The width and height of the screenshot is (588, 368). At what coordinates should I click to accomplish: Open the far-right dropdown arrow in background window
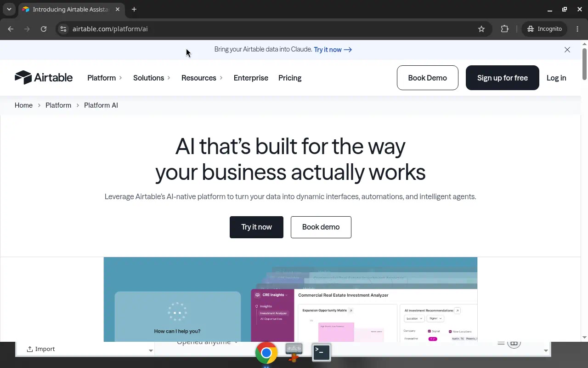(x=546, y=351)
